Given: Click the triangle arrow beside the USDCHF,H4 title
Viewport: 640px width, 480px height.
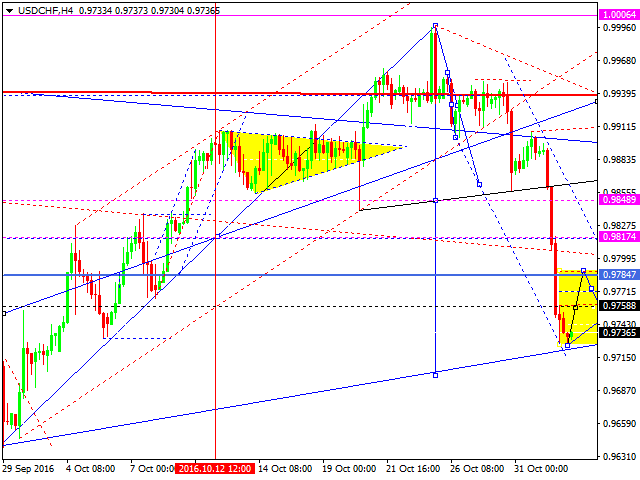Looking at the screenshot, I should coord(9,11).
